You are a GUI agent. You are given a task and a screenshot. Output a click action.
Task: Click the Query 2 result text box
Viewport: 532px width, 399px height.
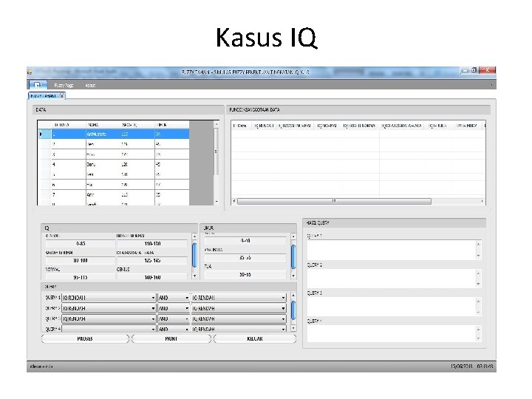(x=394, y=279)
